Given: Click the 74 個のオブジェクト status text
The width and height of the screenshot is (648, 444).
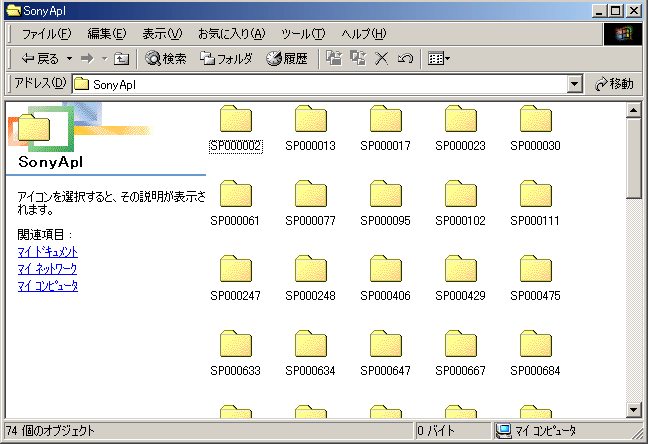Looking at the screenshot, I should click(x=50, y=431).
